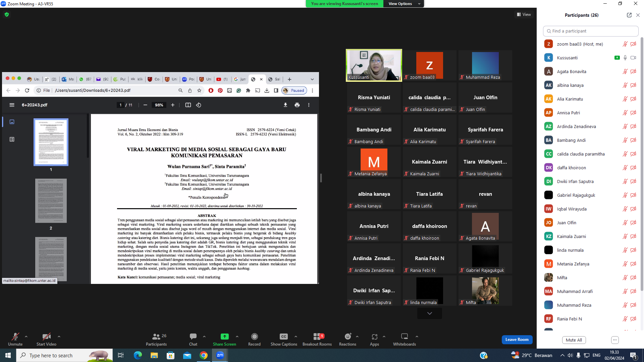Switch to the 'klik' browser tab in shared screen
Image resolution: width=644 pixels, height=362 pixels.
[x=137, y=79]
